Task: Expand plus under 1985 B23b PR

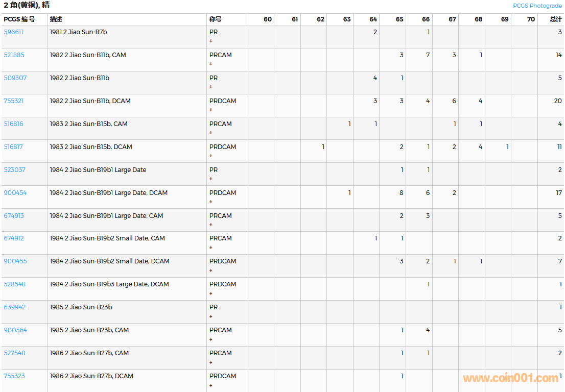Action: click(211, 316)
